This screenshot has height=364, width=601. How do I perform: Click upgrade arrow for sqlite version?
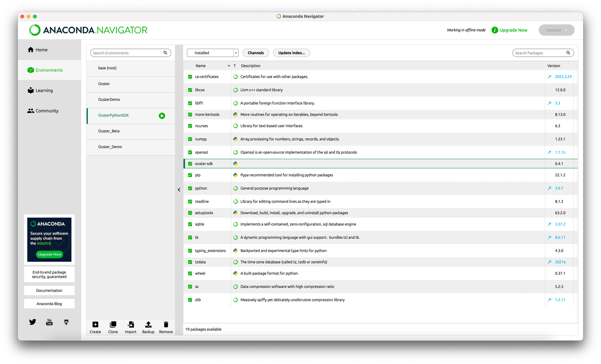click(549, 224)
